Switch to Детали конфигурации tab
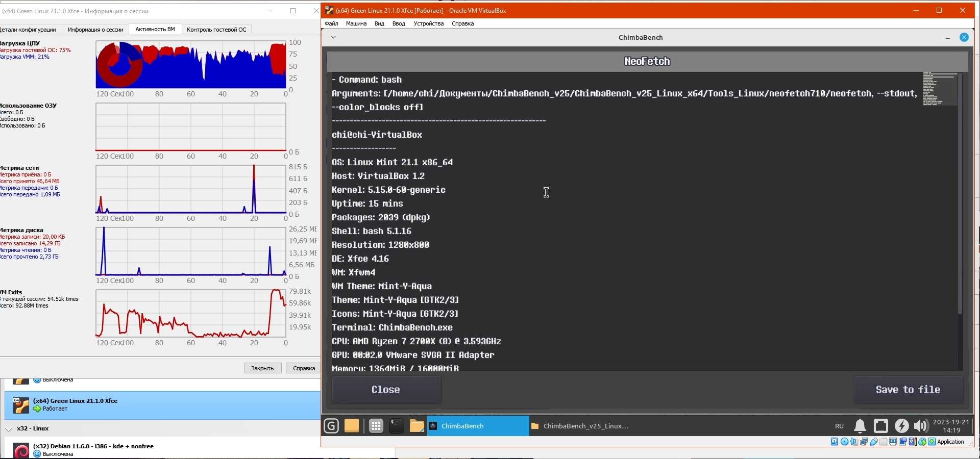 click(x=30, y=30)
